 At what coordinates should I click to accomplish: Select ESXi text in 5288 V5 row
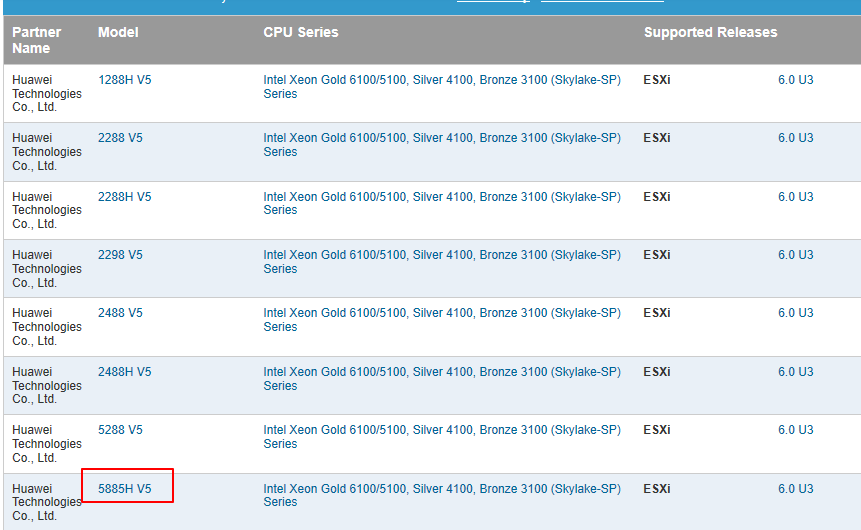click(x=657, y=430)
